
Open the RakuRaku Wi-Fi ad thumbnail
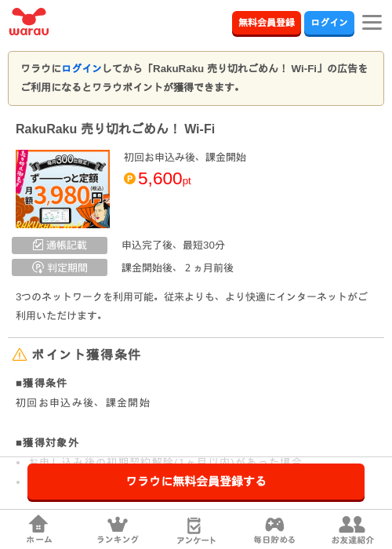click(63, 189)
